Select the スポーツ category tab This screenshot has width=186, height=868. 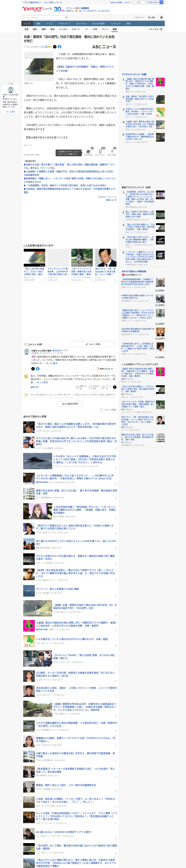[x=76, y=29]
